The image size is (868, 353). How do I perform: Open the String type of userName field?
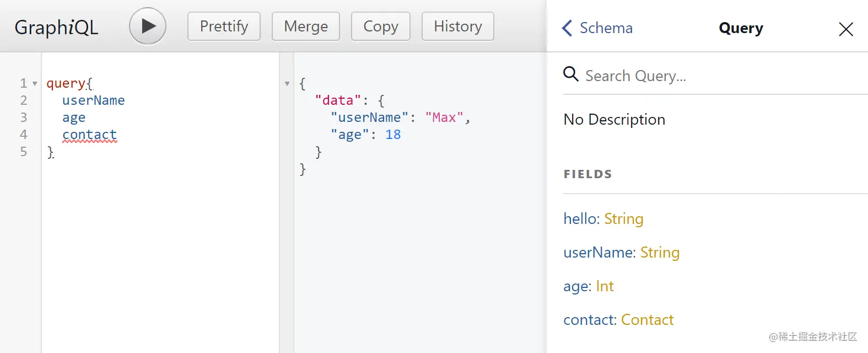(x=660, y=253)
